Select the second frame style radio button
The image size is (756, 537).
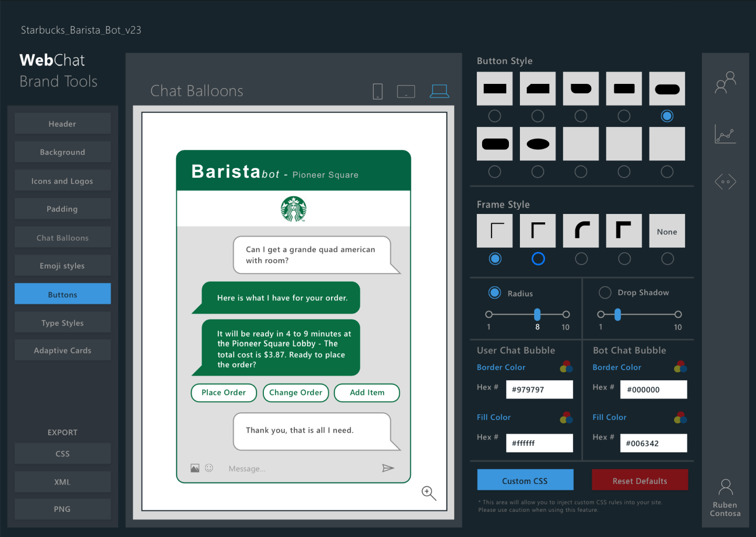point(538,259)
